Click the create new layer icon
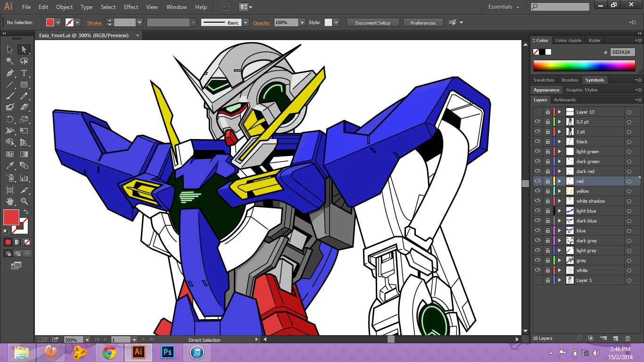Image resolution: width=644 pixels, height=362 pixels. tap(616, 338)
